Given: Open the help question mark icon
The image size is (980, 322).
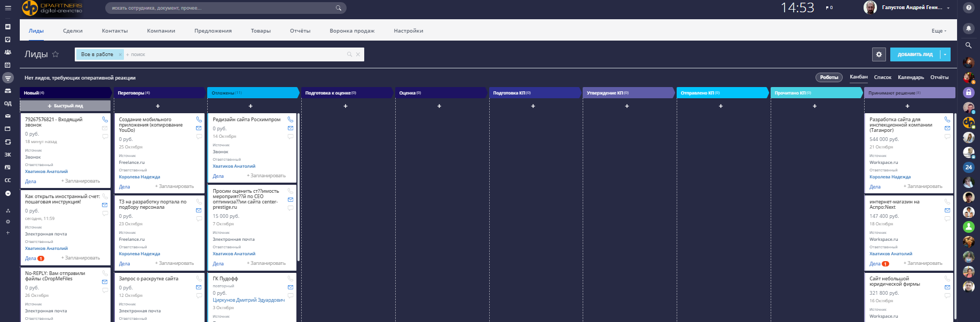Looking at the screenshot, I should pyautogui.click(x=969, y=8).
